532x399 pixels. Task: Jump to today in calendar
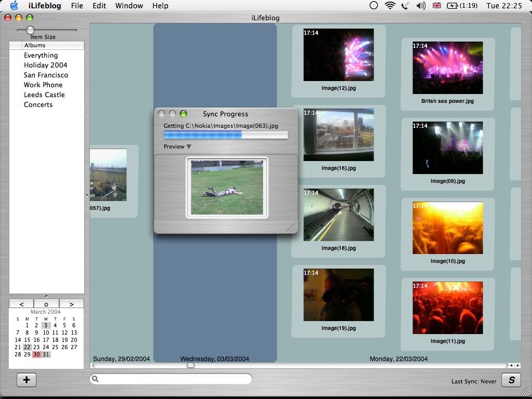point(46,304)
